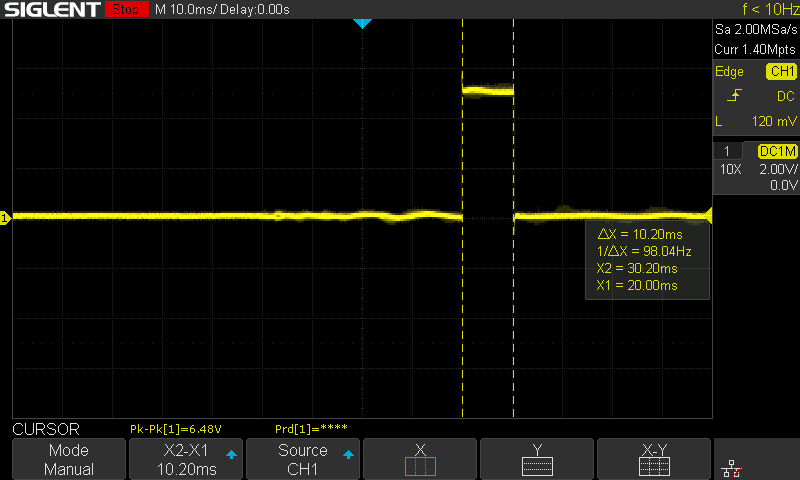
Task: Click the cursor measurement readout box
Action: coord(648,260)
